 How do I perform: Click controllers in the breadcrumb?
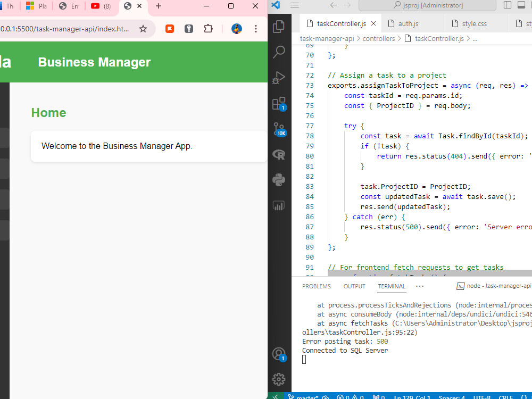coord(379,39)
